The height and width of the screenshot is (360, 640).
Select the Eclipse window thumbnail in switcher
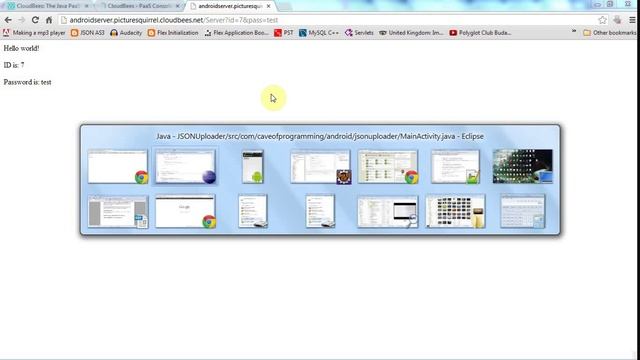coord(186,166)
